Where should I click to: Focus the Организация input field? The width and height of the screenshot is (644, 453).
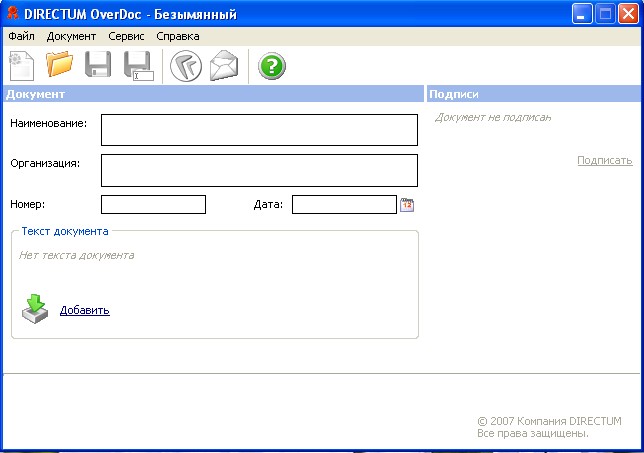click(259, 170)
